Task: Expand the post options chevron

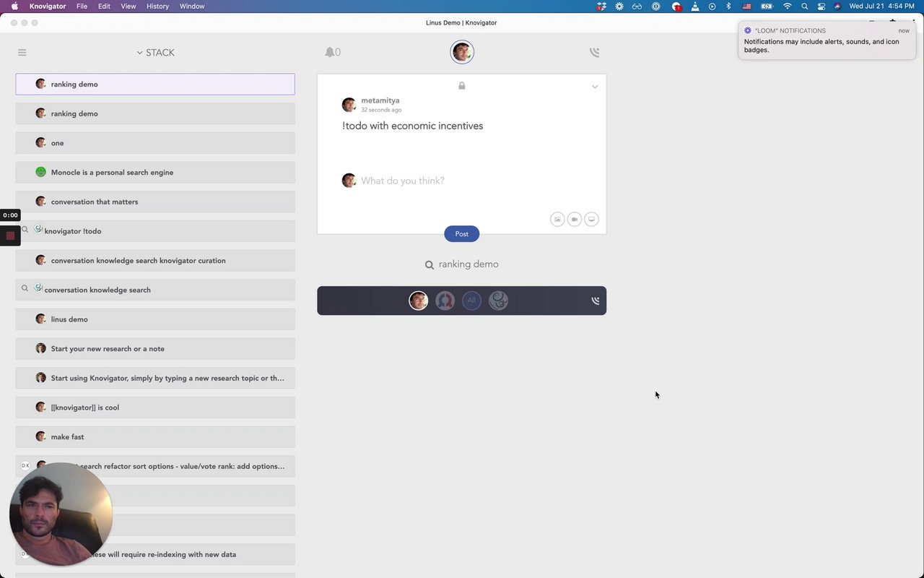Action: [595, 87]
